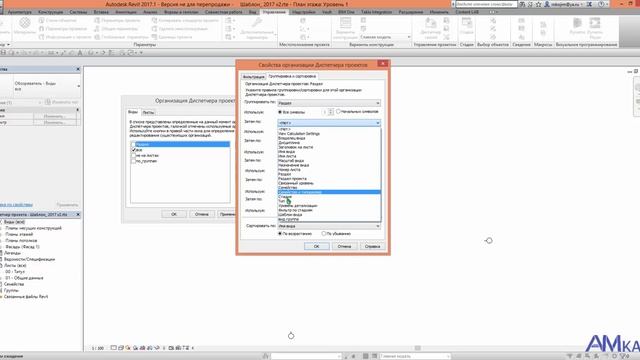Click OK in browser properties dialog

pos(316,246)
